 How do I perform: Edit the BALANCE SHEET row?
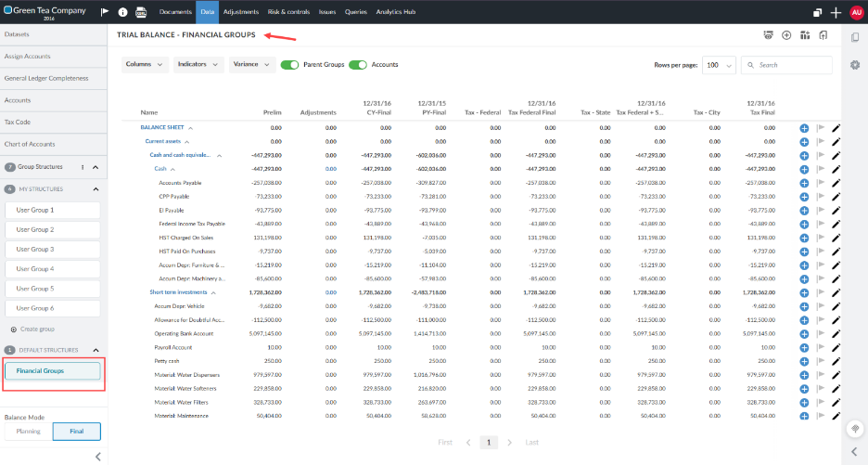click(836, 128)
